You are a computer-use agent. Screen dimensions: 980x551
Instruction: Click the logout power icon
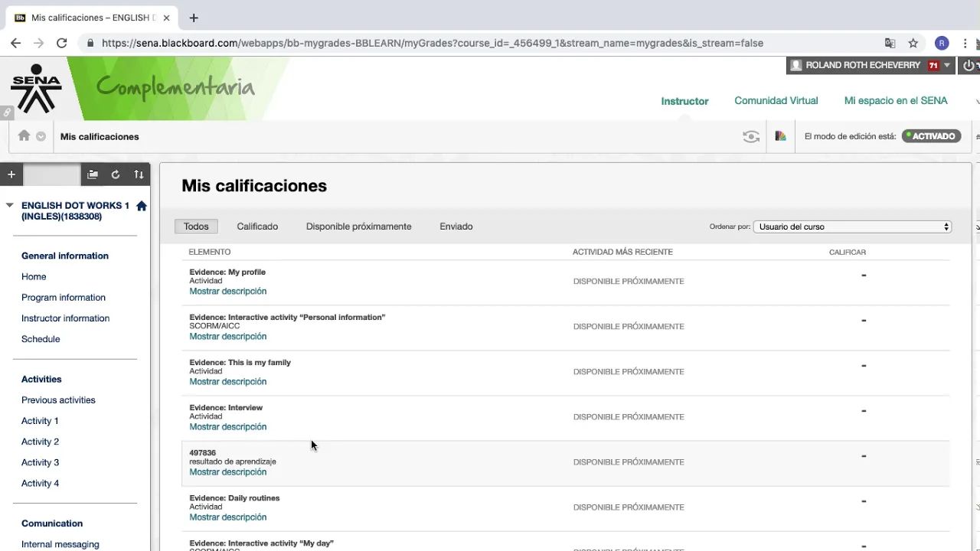(970, 66)
